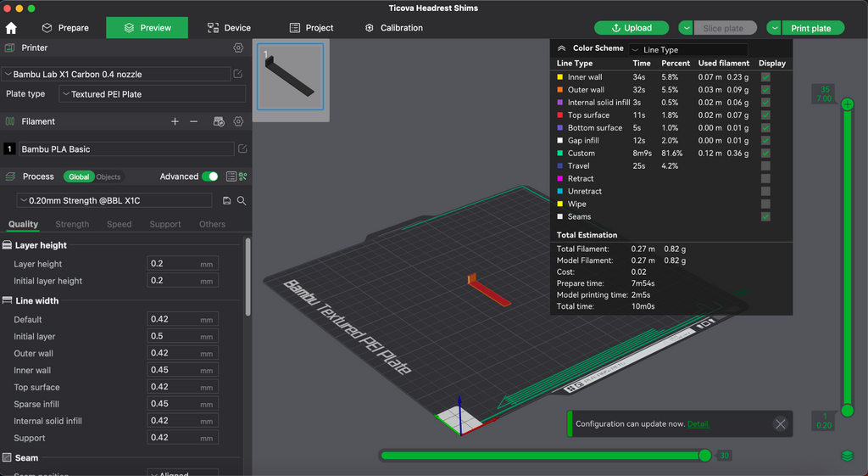Add a filament with the plus icon

(x=175, y=121)
